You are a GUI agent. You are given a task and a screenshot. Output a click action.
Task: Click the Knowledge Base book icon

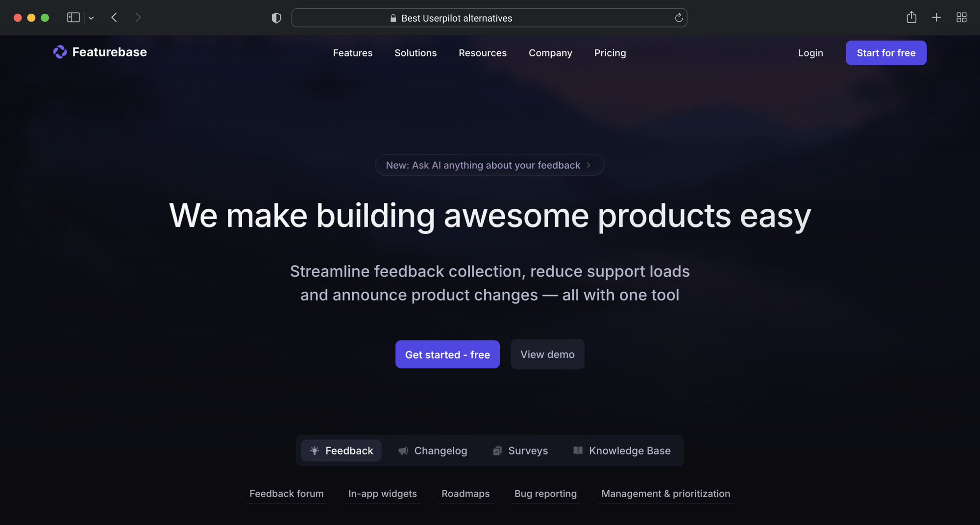[x=578, y=450]
